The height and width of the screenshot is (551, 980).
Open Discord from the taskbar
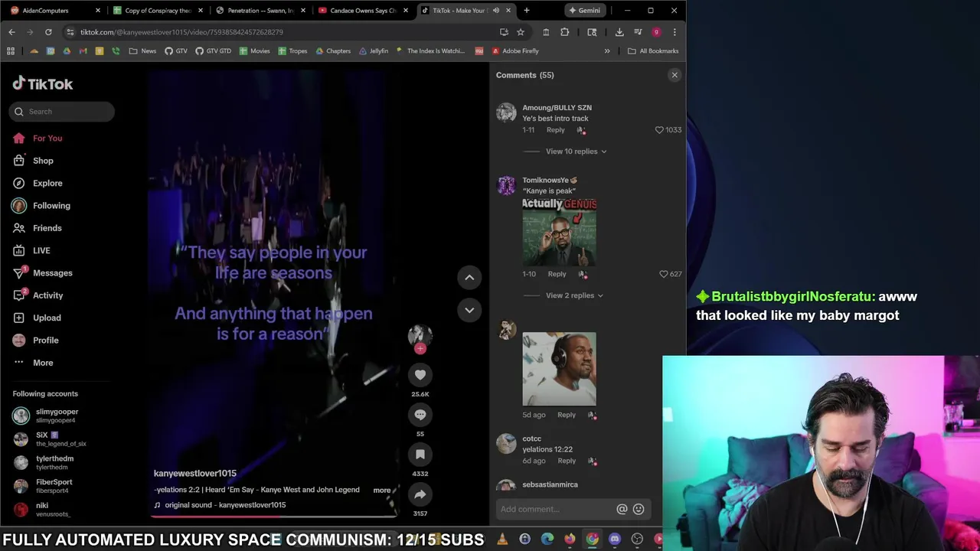click(x=615, y=540)
